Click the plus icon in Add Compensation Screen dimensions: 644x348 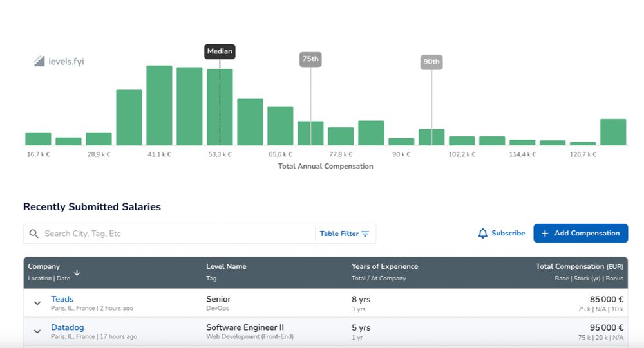tap(545, 233)
